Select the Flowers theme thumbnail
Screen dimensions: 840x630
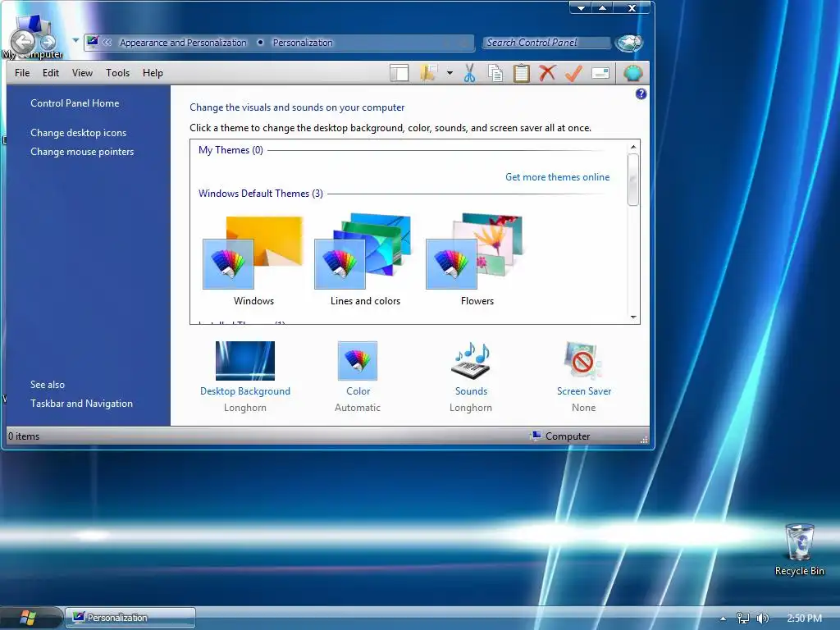click(x=477, y=260)
